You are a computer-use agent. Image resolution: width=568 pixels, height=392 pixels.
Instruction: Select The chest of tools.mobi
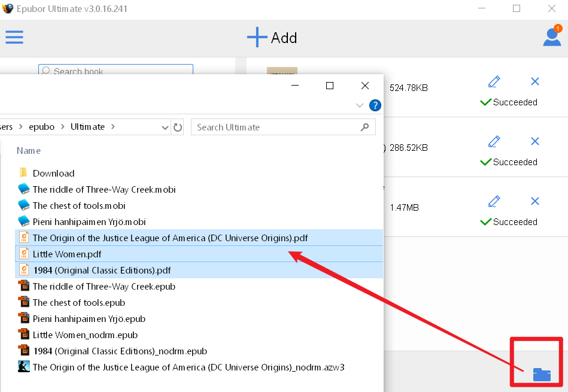click(79, 206)
